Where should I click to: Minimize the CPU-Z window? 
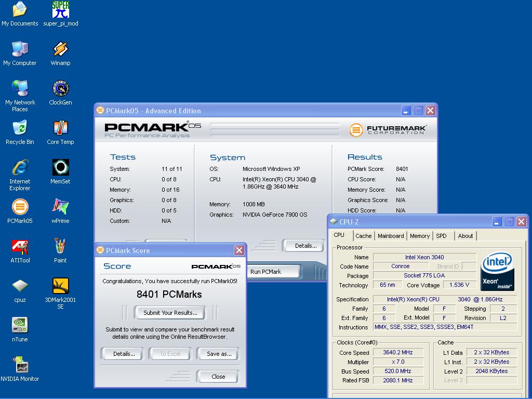click(x=497, y=222)
